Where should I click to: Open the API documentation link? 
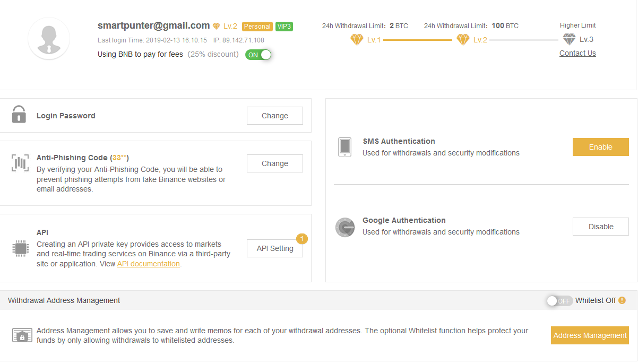pyautogui.click(x=149, y=264)
